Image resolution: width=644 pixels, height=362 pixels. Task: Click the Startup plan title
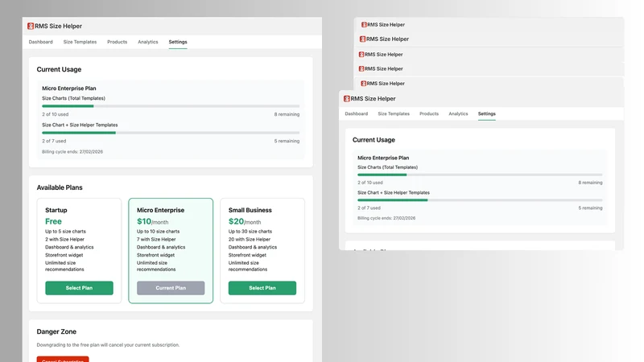point(56,210)
